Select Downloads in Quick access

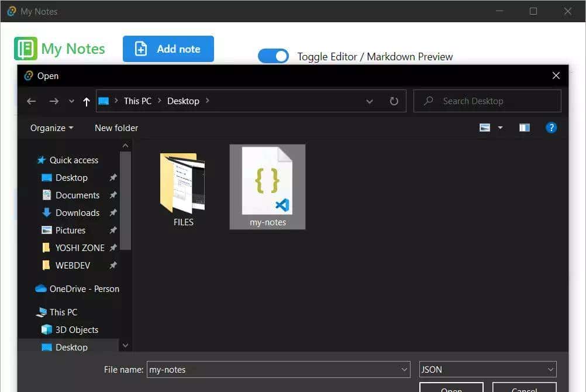(x=77, y=212)
